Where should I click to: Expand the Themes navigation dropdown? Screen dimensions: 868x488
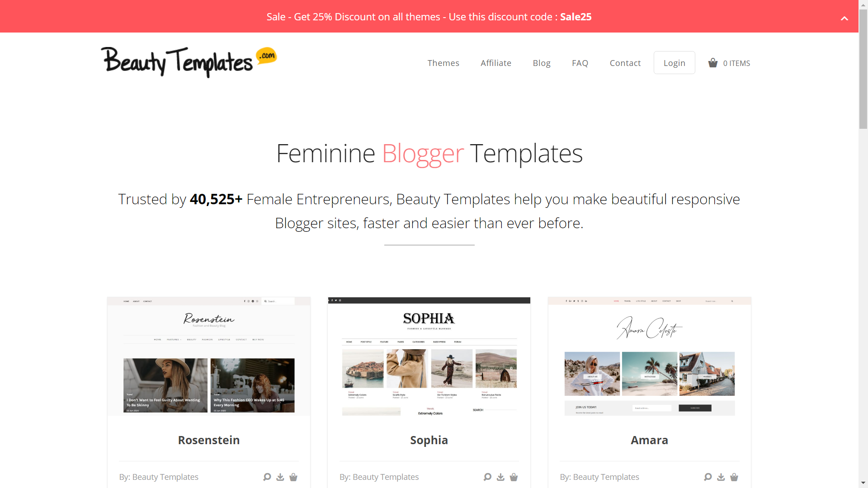pos(443,62)
